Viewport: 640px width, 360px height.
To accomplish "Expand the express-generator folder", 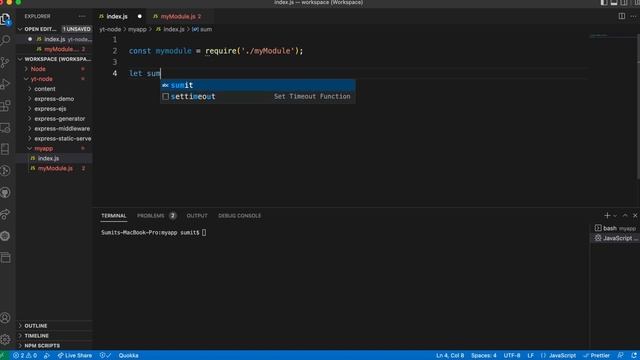I will click(x=54, y=119).
